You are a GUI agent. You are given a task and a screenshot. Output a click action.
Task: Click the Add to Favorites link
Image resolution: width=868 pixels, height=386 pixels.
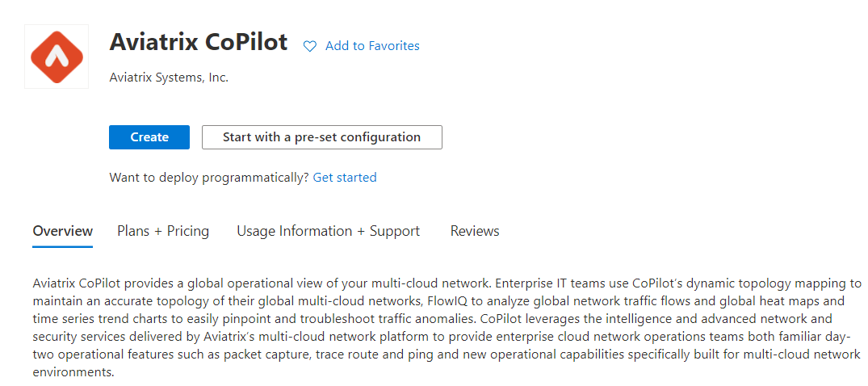tap(372, 46)
